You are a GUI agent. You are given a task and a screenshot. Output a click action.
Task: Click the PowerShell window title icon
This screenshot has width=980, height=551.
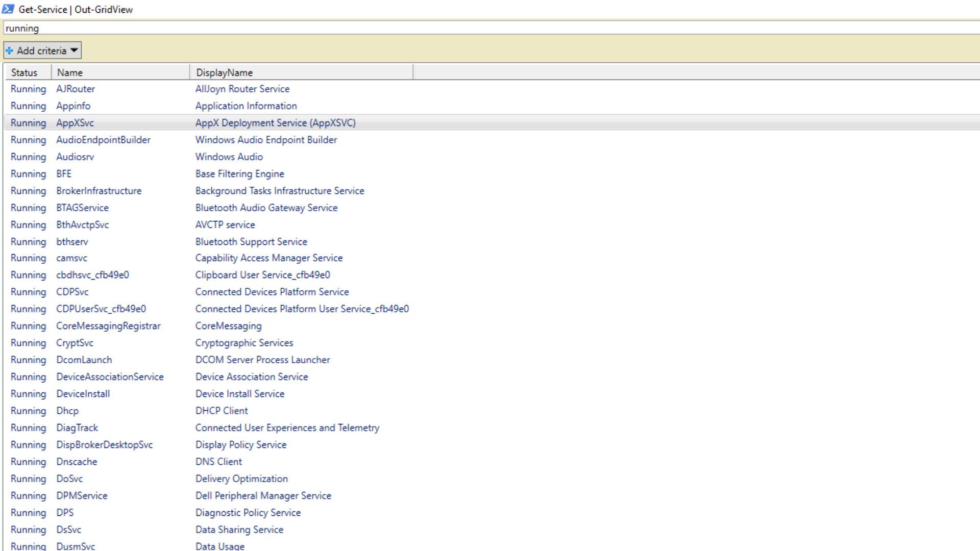8,9
